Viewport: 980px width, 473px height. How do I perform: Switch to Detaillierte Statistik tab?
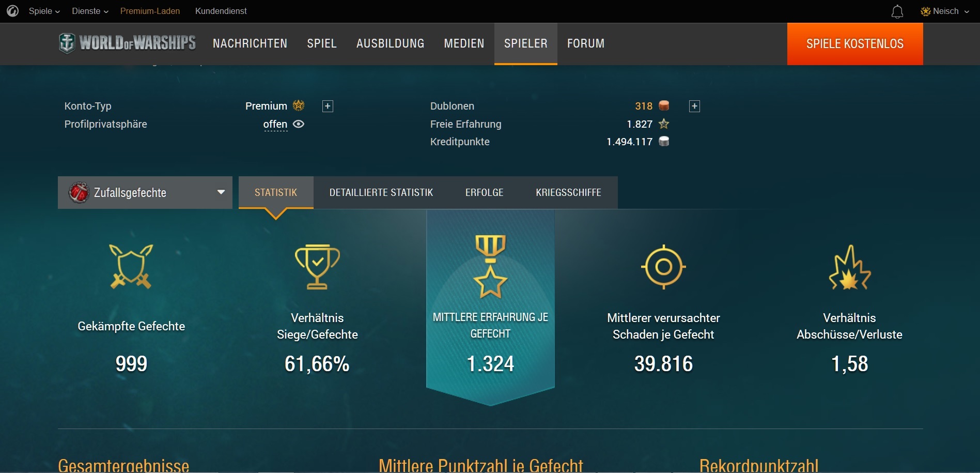point(381,192)
